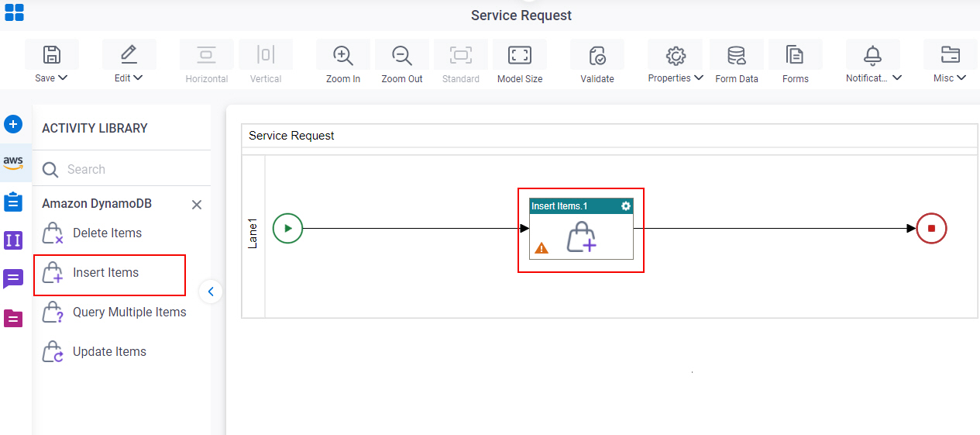Click the green start event node
This screenshot has height=435, width=980.
pos(288,229)
